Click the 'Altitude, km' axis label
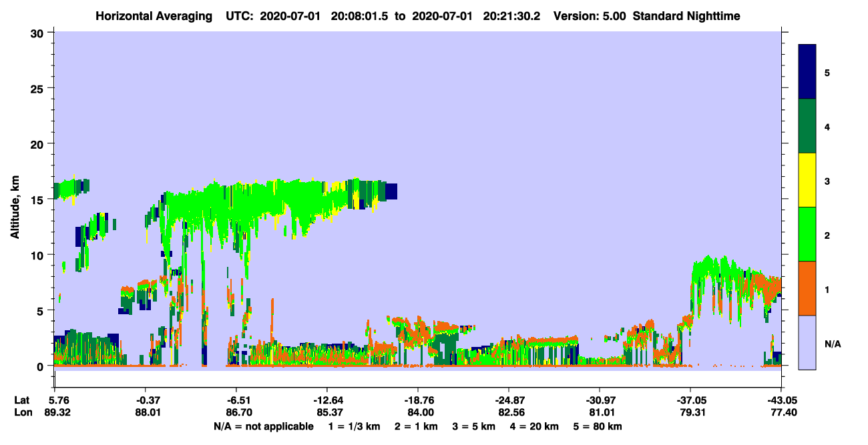The width and height of the screenshot is (868, 445). point(15,208)
